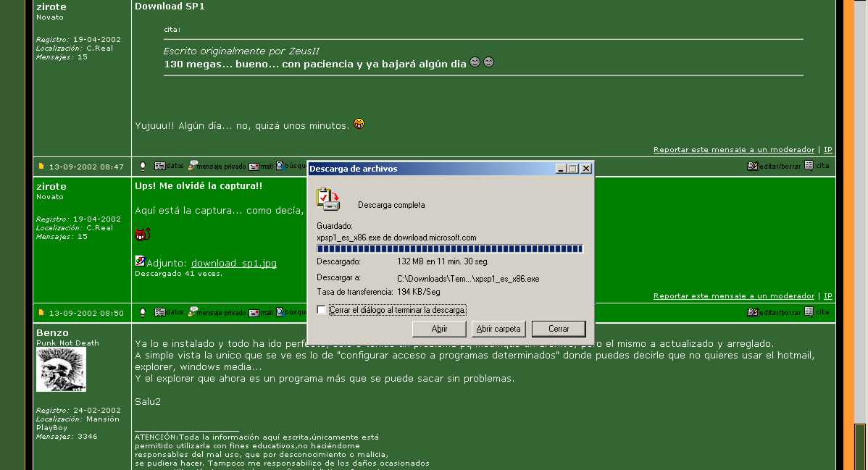Open the download_sp1.jpg attachment link

click(233, 263)
